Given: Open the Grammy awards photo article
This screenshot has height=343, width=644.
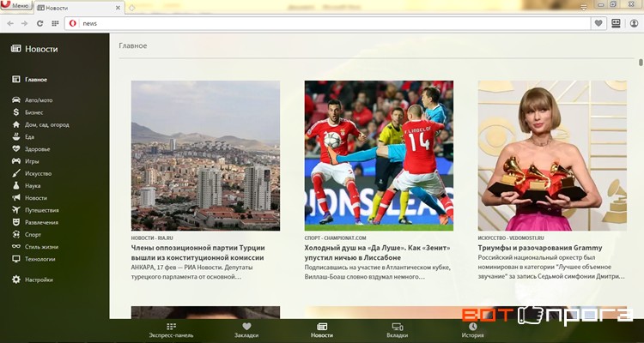Looking at the screenshot, I should click(x=552, y=155).
